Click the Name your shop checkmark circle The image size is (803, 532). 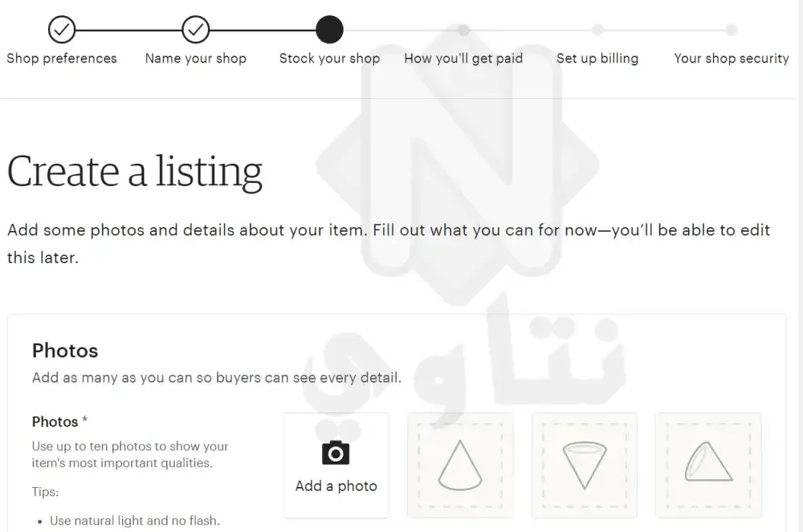(196, 30)
